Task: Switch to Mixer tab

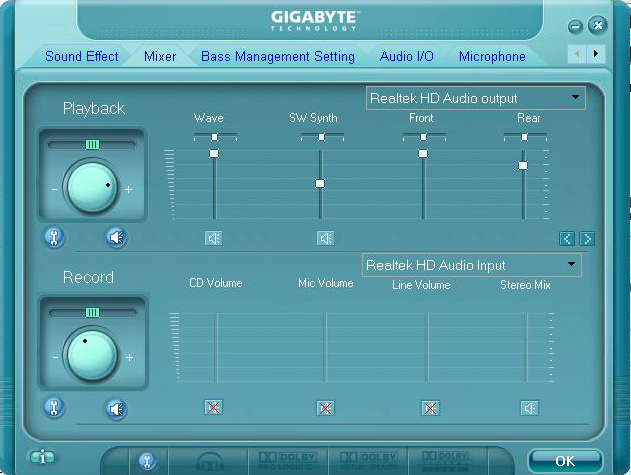Action: [x=160, y=56]
